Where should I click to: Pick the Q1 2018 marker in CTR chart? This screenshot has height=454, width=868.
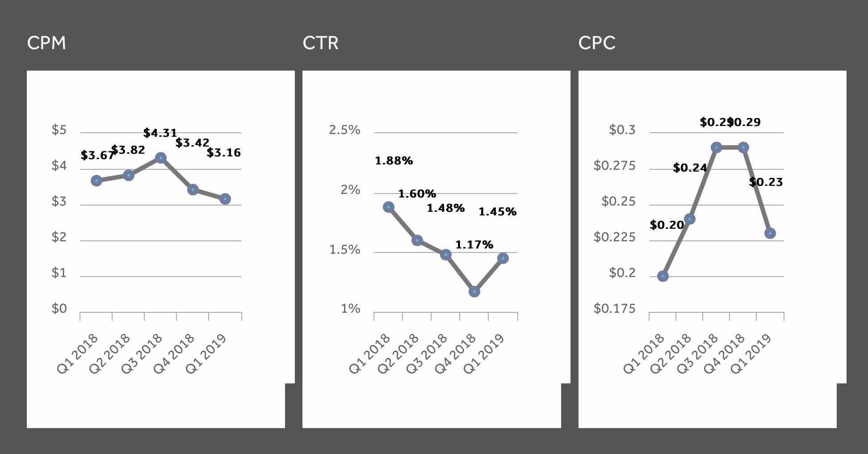389,207
